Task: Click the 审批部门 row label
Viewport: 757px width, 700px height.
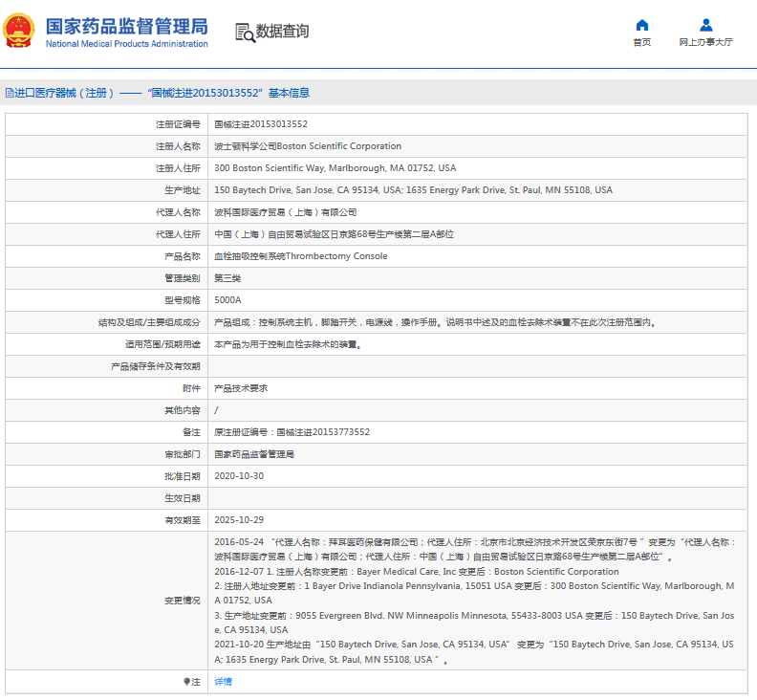Action: [182, 454]
